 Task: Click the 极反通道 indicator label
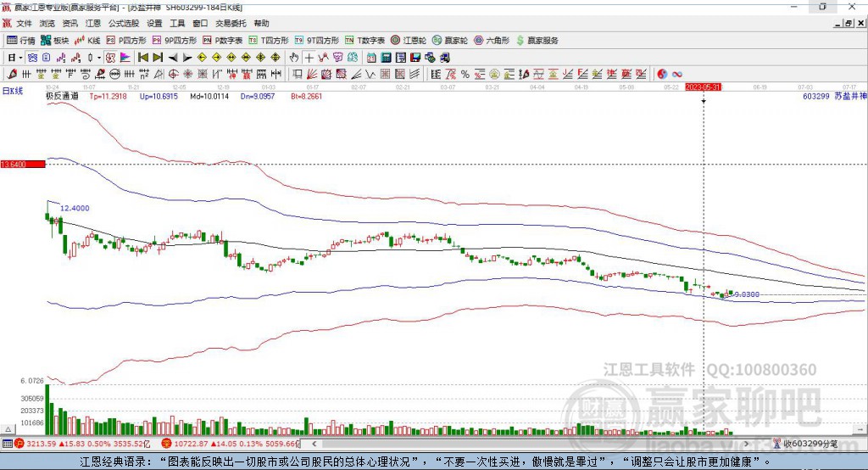[62, 96]
